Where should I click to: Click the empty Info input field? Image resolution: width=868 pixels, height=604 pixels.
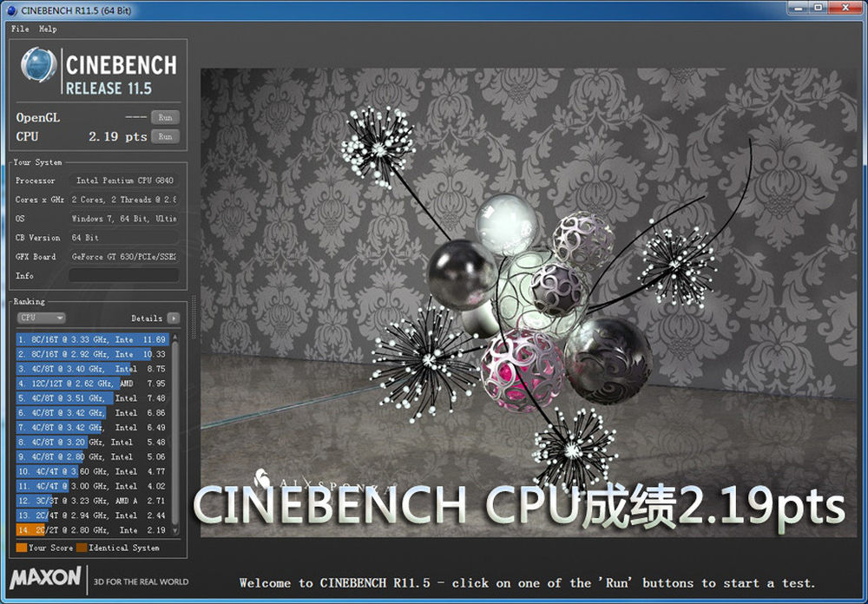pos(124,276)
